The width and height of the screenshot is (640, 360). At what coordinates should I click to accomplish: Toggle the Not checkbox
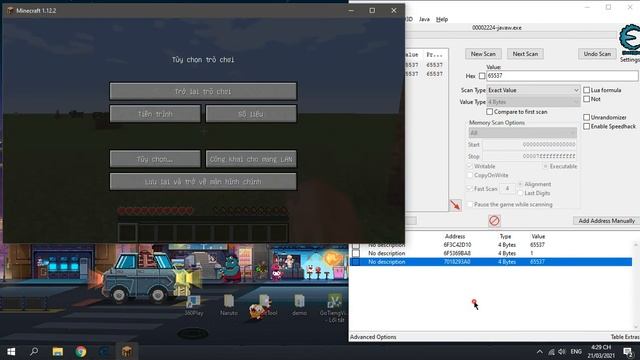[x=587, y=99]
